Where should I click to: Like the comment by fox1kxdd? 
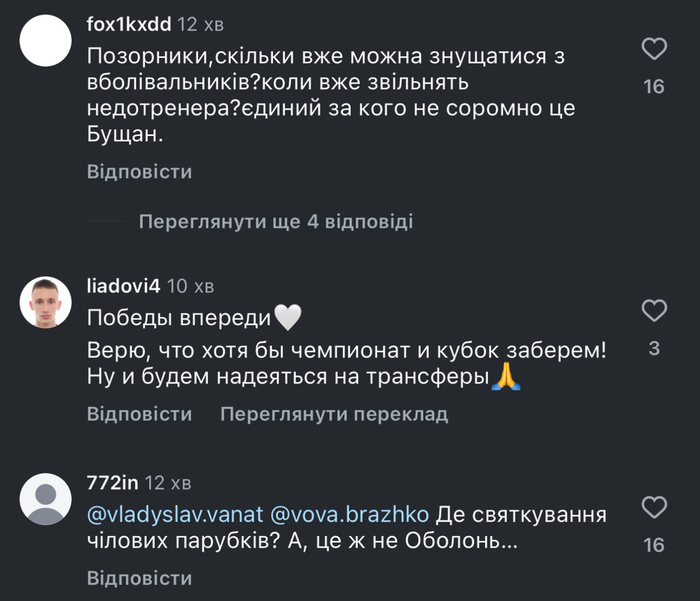point(654,49)
